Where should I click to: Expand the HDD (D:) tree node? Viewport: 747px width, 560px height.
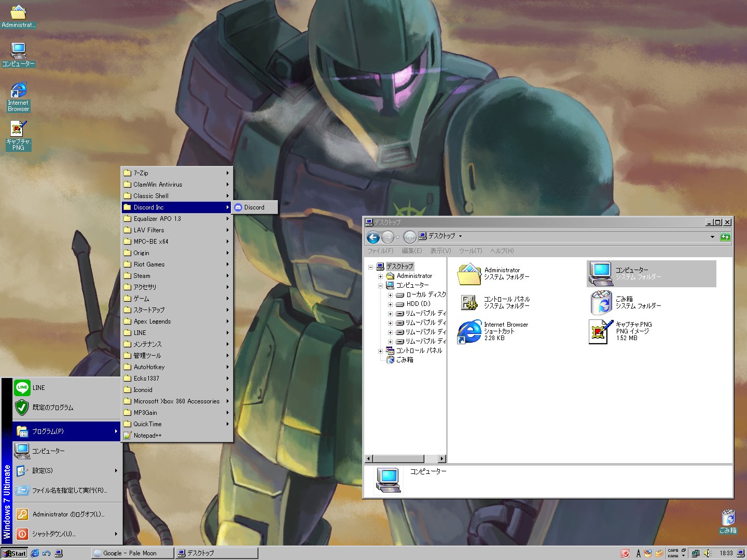coord(390,304)
